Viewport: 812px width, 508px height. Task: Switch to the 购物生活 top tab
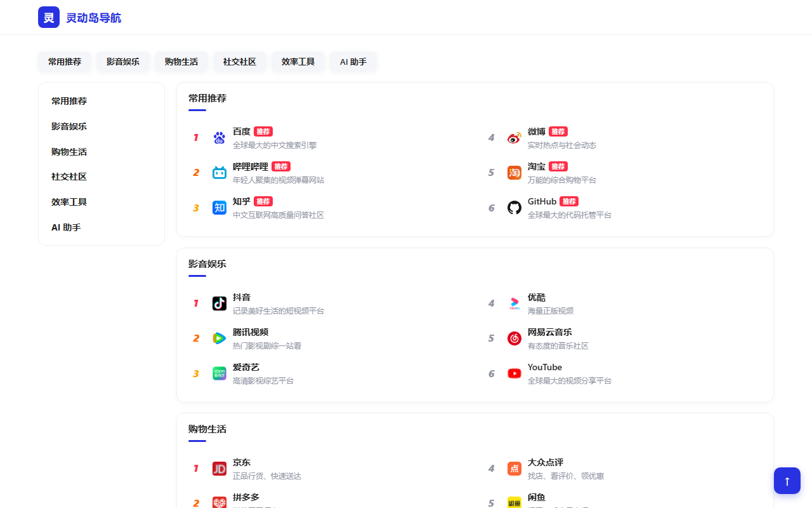181,62
